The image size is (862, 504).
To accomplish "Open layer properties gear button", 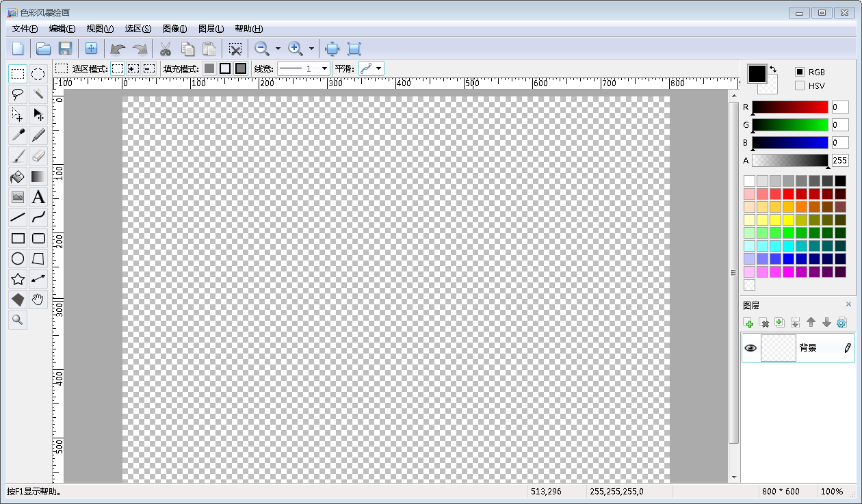I will pyautogui.click(x=841, y=322).
